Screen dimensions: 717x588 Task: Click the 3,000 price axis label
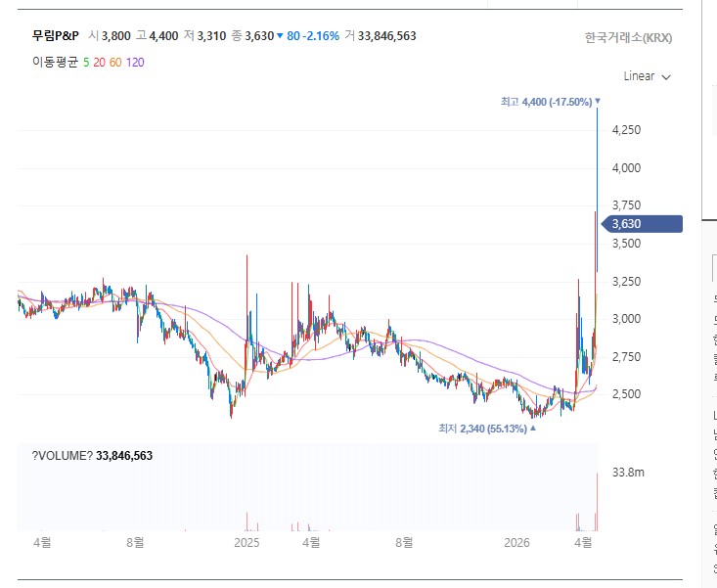click(x=626, y=319)
